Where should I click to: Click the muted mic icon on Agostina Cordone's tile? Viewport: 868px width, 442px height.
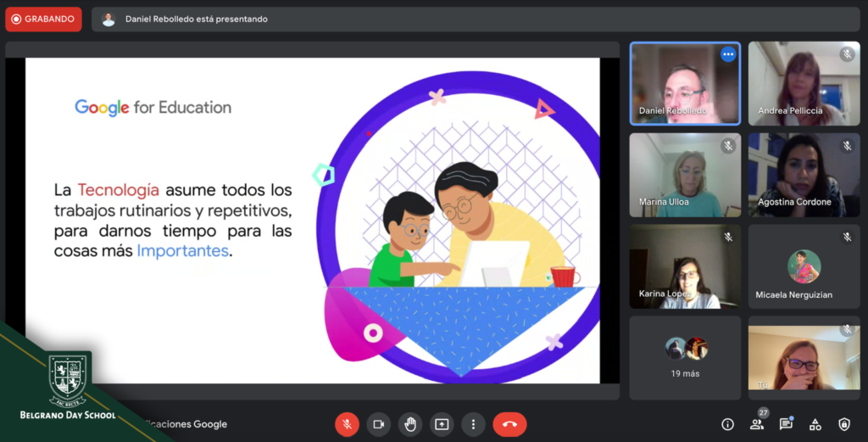click(847, 146)
